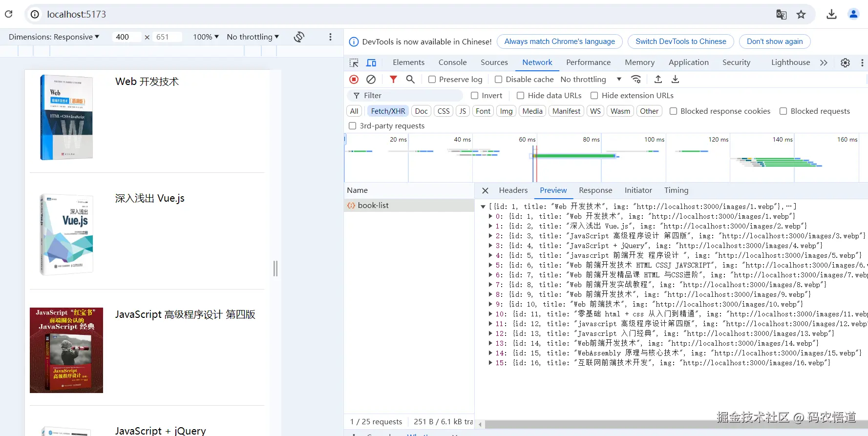
Task: Switch to the Elements tab
Action: coord(408,62)
